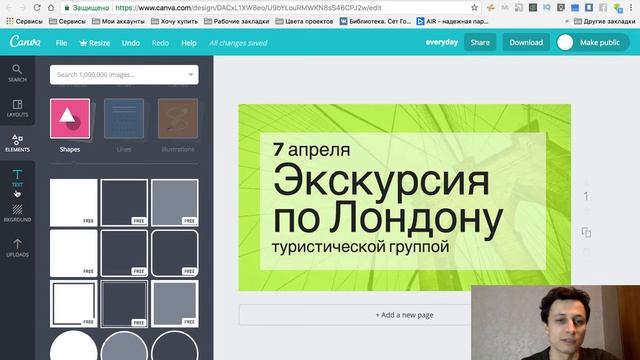Viewport: 640px width, 360px height.
Task: Select the Illustrations category
Action: [178, 125]
